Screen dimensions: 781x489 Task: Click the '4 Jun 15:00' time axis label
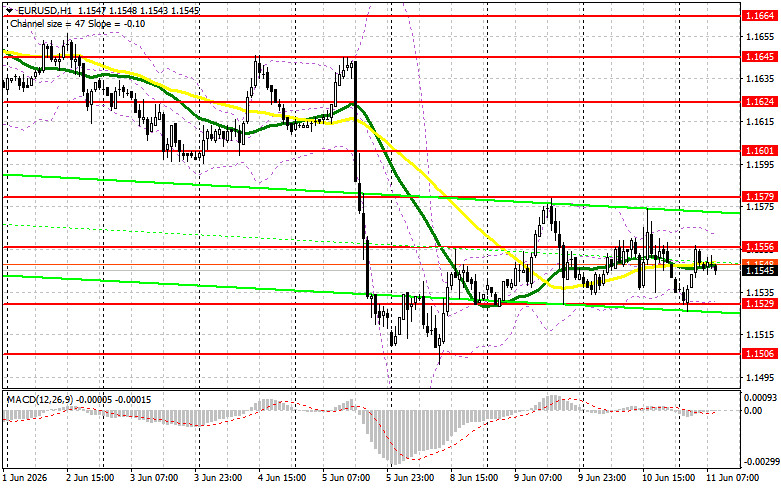[x=282, y=478]
